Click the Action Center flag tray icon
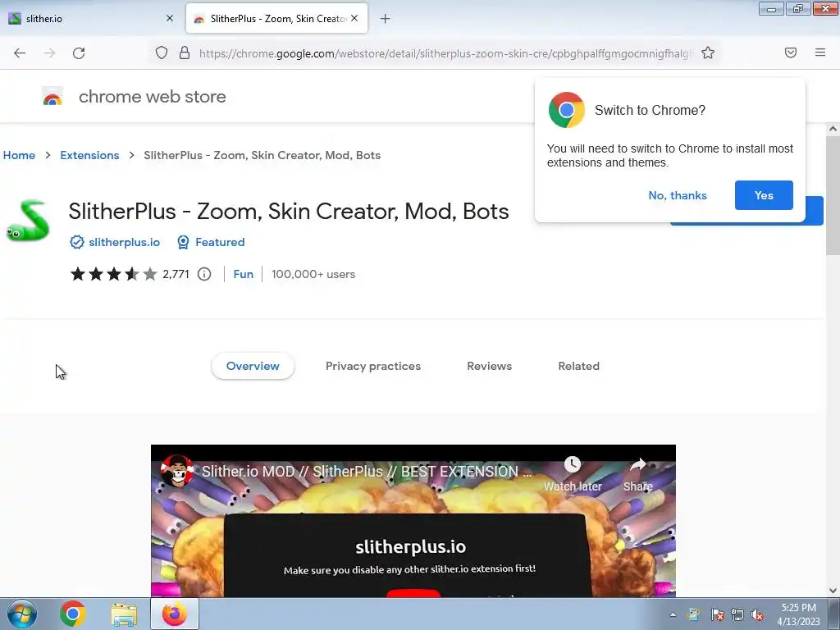Image resolution: width=840 pixels, height=630 pixels. pos(717,614)
